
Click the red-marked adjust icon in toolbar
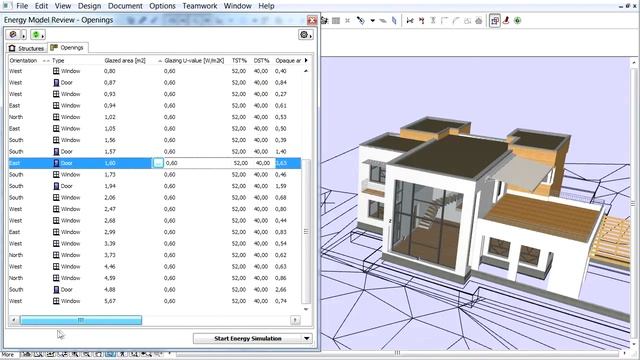(x=422, y=20)
